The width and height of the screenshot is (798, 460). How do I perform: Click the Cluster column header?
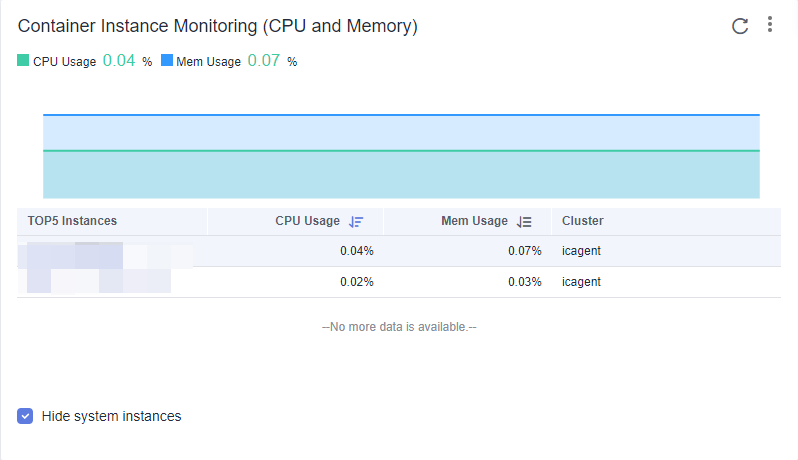pyautogui.click(x=583, y=221)
